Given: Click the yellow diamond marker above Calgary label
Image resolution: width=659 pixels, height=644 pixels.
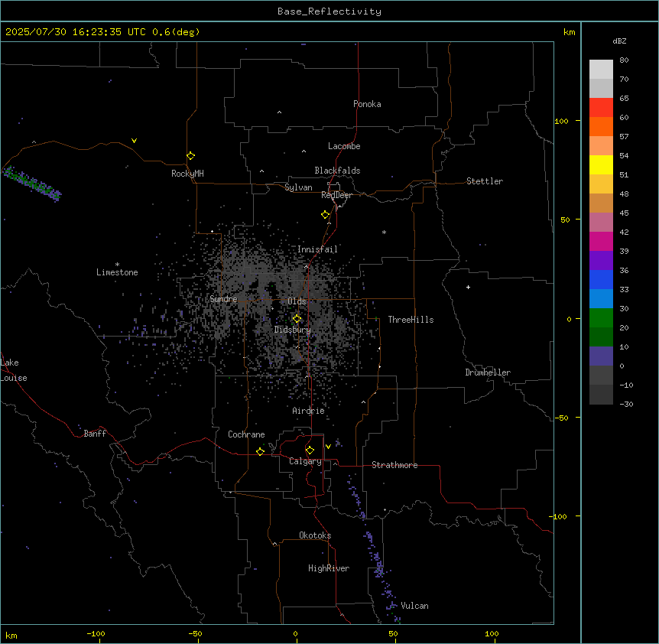Looking at the screenshot, I should point(310,450).
